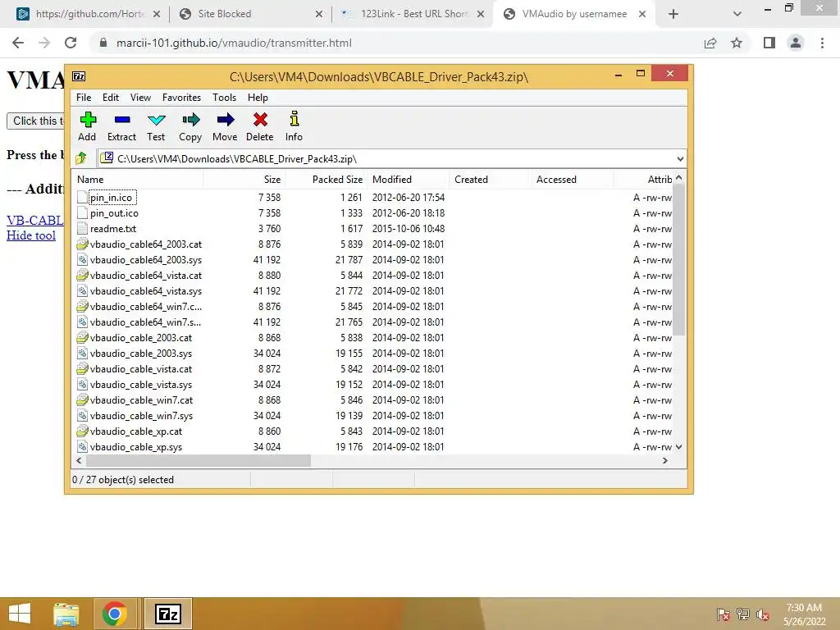The image size is (840, 630).
Task: Sort by Modified column header
Action: (408, 180)
